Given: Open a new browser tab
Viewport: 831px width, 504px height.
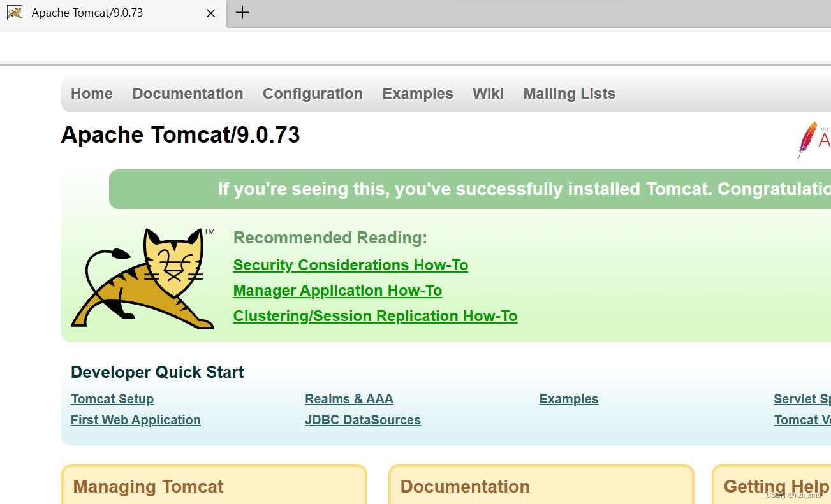Looking at the screenshot, I should [242, 12].
